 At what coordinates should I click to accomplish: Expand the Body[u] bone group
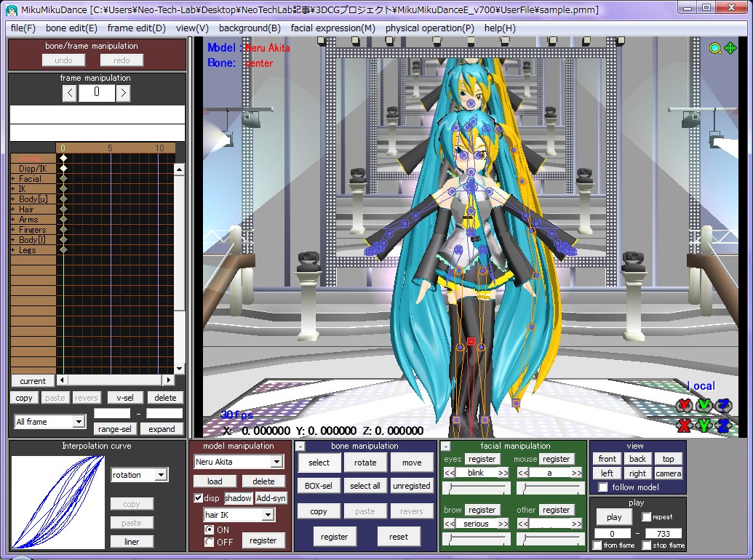tap(13, 199)
